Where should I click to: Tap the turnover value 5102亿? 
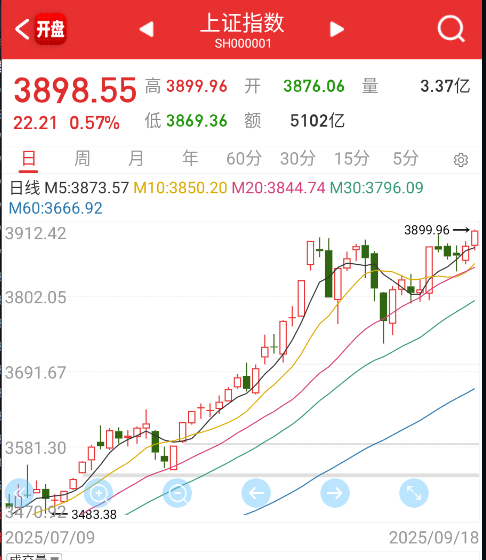tap(317, 121)
